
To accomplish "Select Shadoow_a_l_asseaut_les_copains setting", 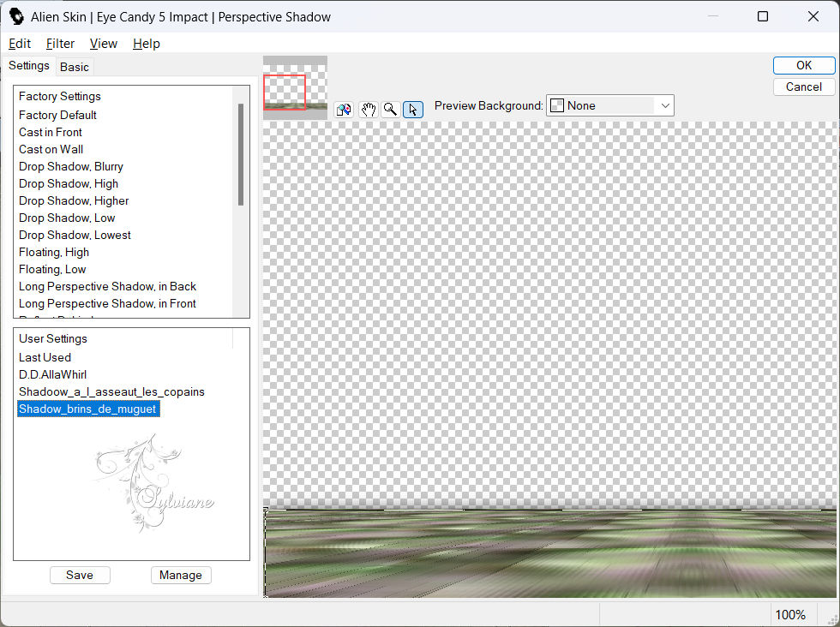I will tap(111, 392).
